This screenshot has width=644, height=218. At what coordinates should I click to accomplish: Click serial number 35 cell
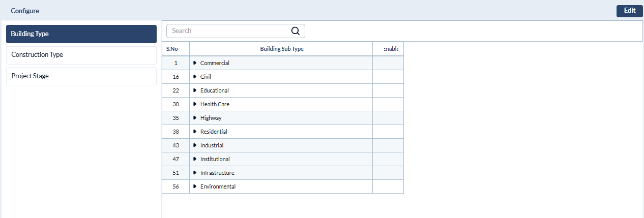(175, 118)
